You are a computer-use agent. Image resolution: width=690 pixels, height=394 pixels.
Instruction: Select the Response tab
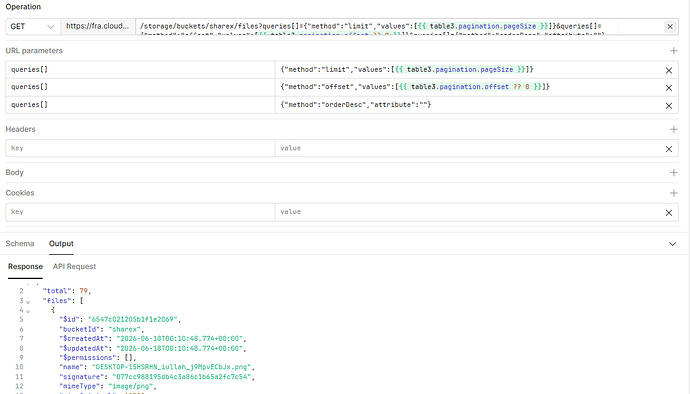tap(25, 266)
